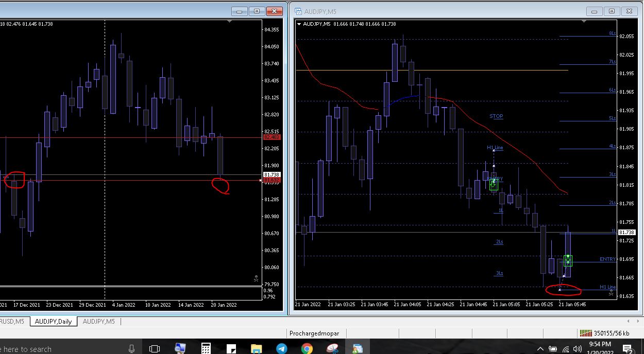Viewport: 644px width, 354px height.
Task: Click the 84.355 price axis label
Action: [272, 30]
